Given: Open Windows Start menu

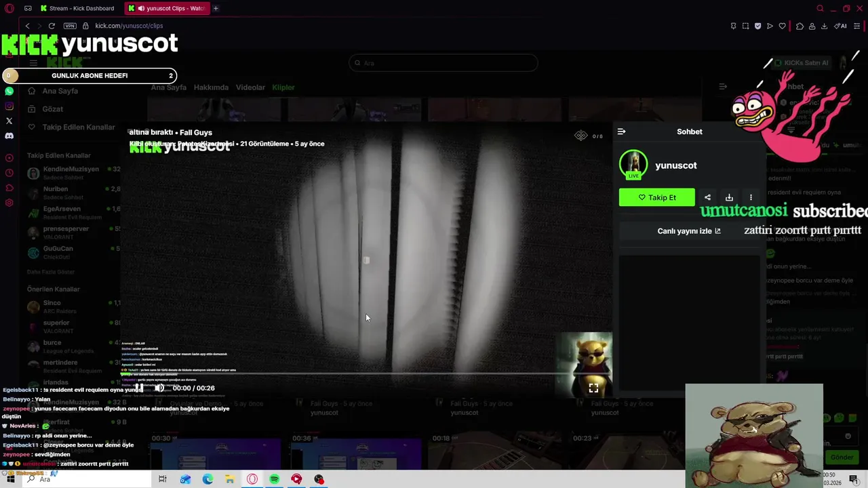Looking at the screenshot, I should (11, 479).
